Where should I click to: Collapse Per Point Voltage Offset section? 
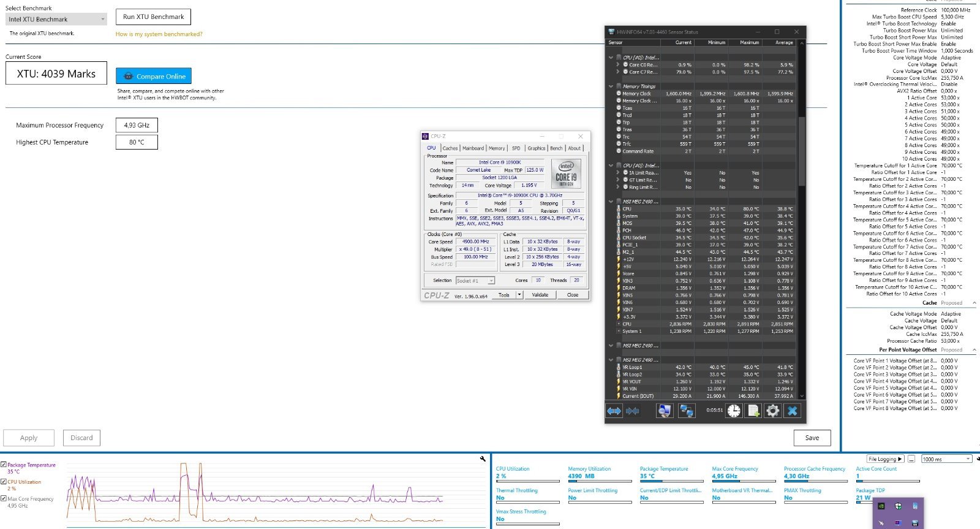(x=974, y=350)
